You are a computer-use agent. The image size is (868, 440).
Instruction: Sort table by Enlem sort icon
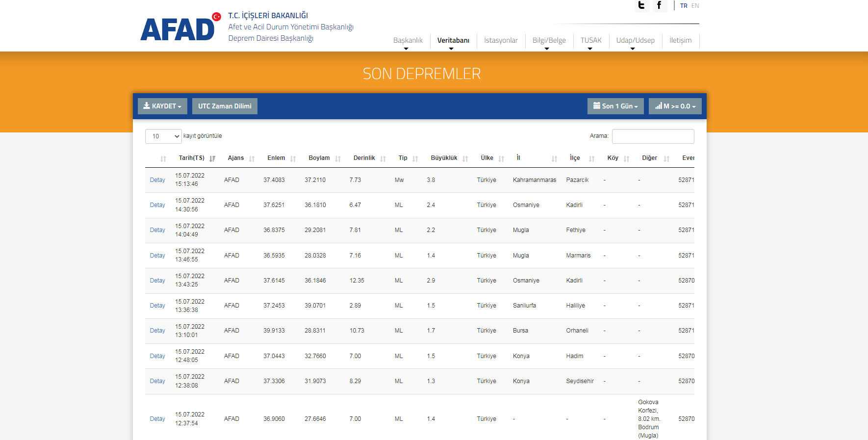pos(293,158)
